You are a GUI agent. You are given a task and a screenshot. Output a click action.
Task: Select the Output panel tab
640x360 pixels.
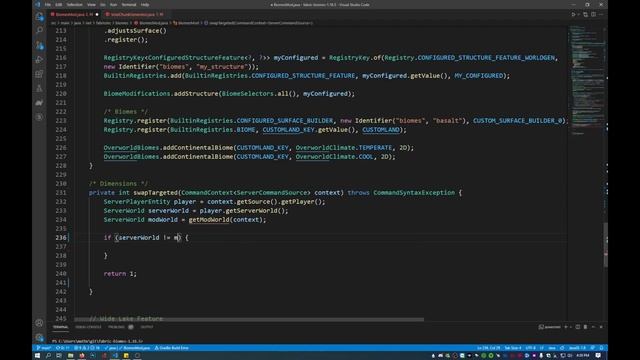[147, 327]
